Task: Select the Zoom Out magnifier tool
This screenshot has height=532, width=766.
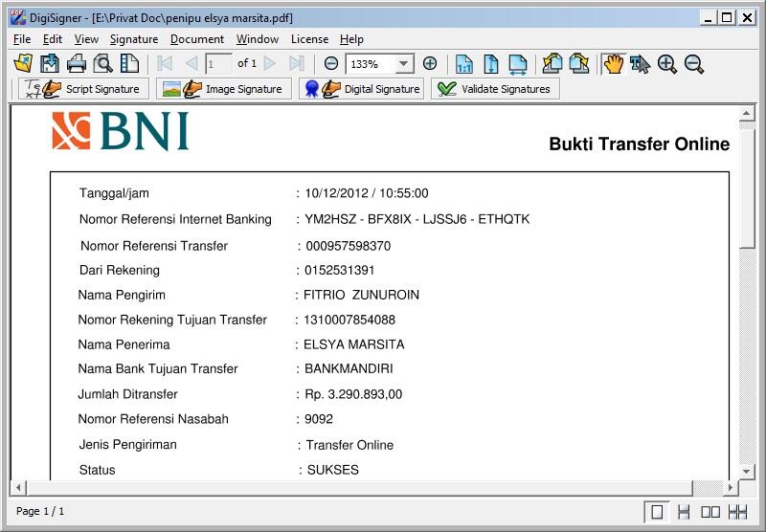Action: click(693, 64)
